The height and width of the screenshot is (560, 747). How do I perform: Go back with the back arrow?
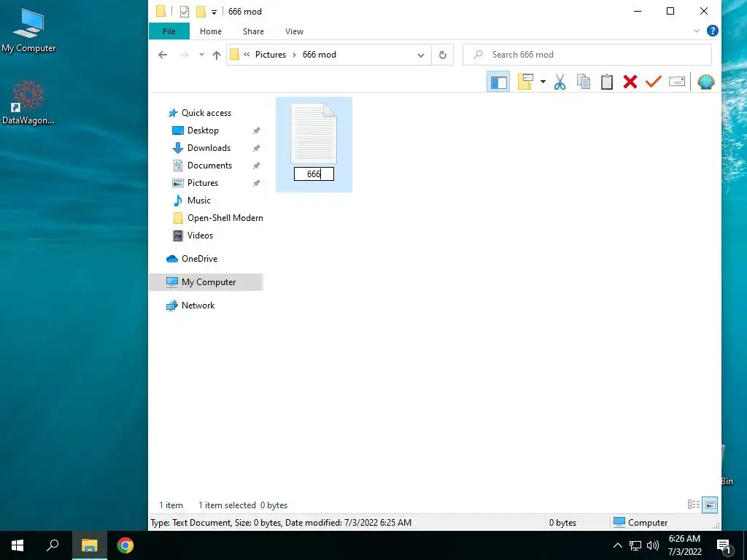163,55
